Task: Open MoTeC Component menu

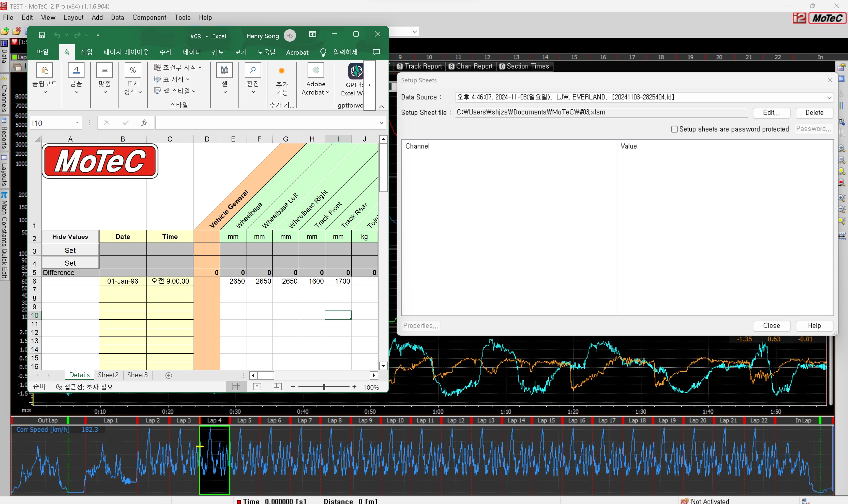Action: click(x=149, y=17)
